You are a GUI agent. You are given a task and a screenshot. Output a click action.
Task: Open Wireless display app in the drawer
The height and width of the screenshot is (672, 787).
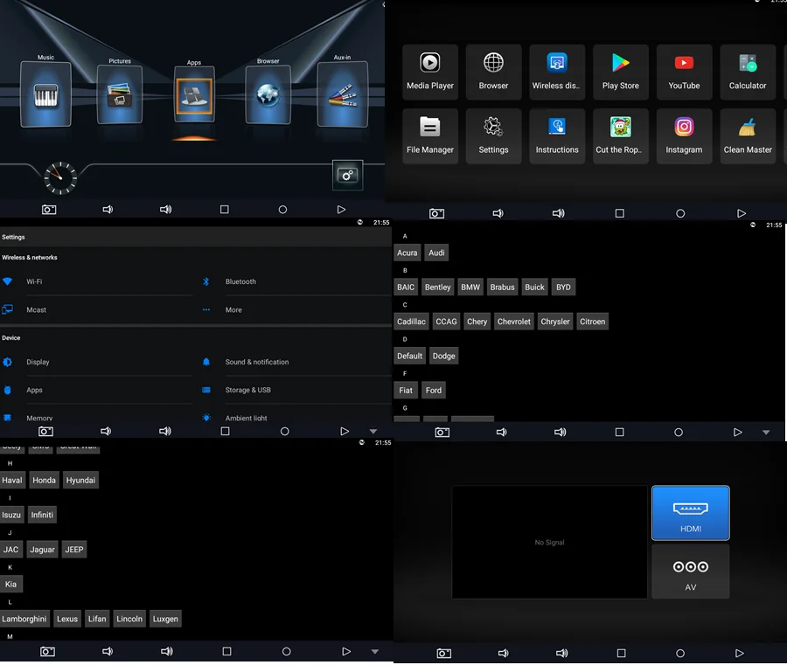coord(557,72)
